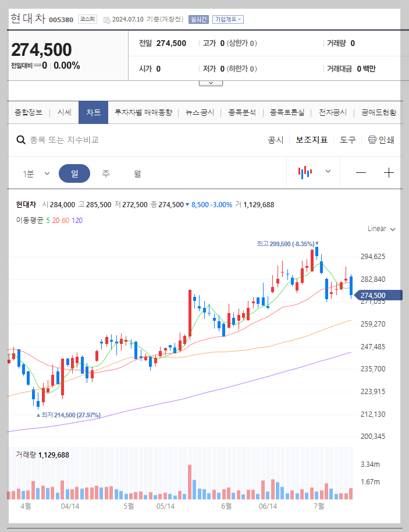Click the 294,625 price axis label
Screen dimensions: 409x532
(x=373, y=257)
